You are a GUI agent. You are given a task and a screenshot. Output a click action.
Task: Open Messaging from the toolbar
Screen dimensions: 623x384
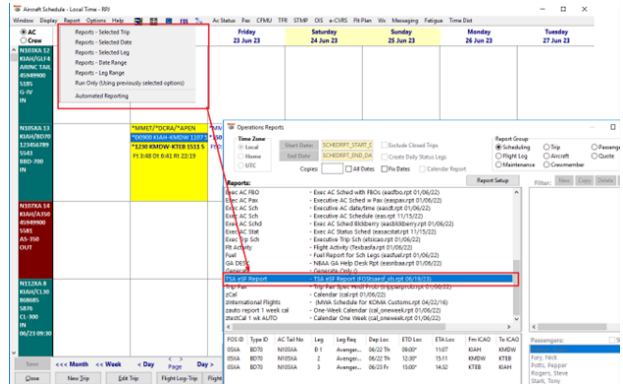[405, 21]
